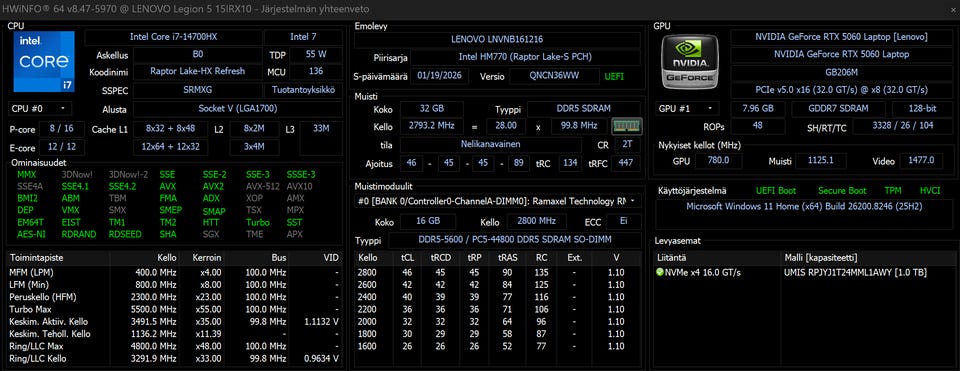Click the 780.0 GPU clock value
Image resolution: width=960 pixels, height=371 pixels.
[x=718, y=161]
